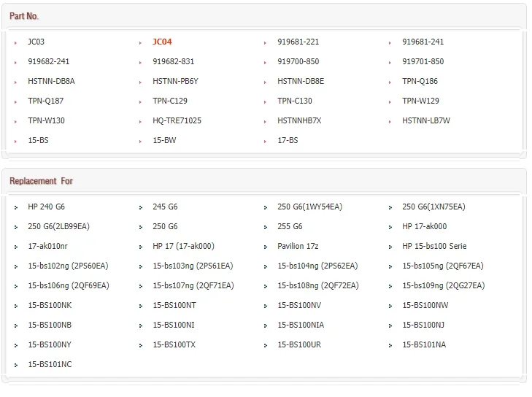Pick the HSTNN-PB6Y entry
This screenshot has height=397, width=532.
pyautogui.click(x=175, y=81)
